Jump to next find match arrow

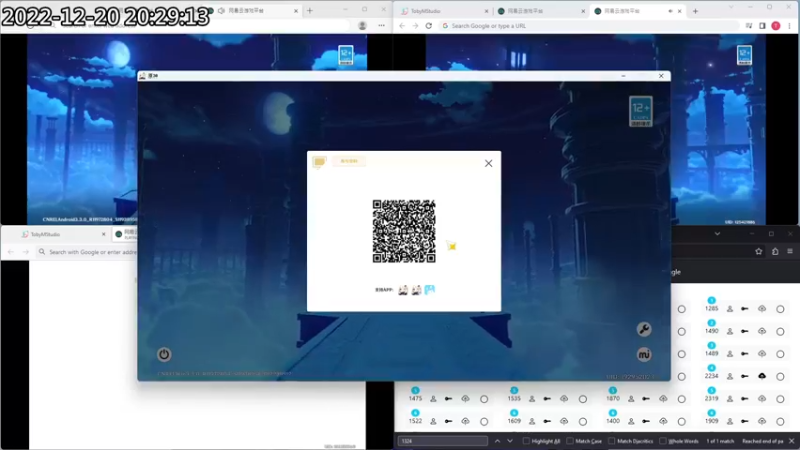510,441
